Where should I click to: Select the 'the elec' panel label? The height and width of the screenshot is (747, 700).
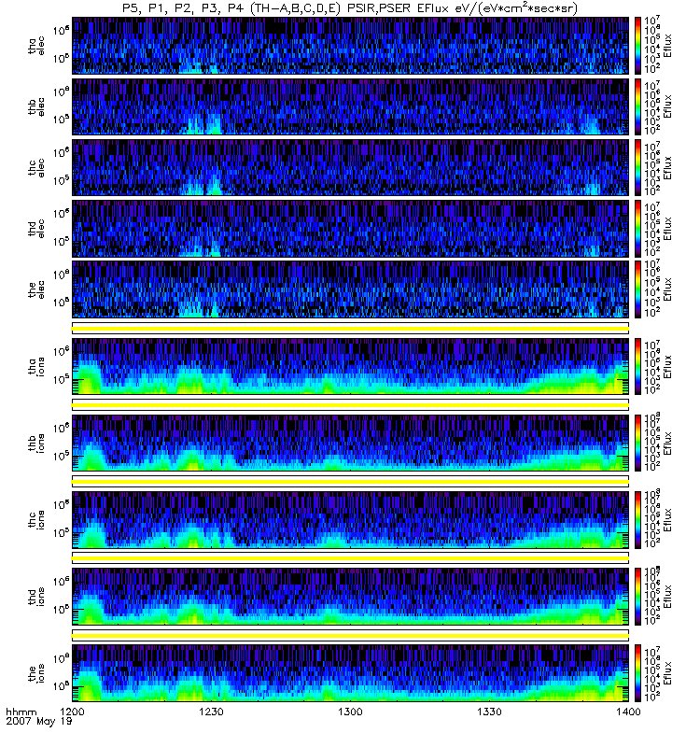coord(36,289)
